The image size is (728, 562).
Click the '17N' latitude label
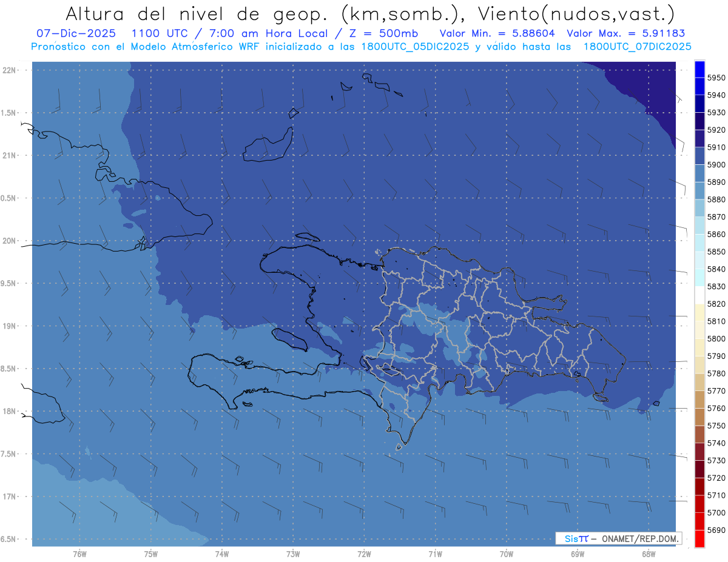tap(10, 497)
